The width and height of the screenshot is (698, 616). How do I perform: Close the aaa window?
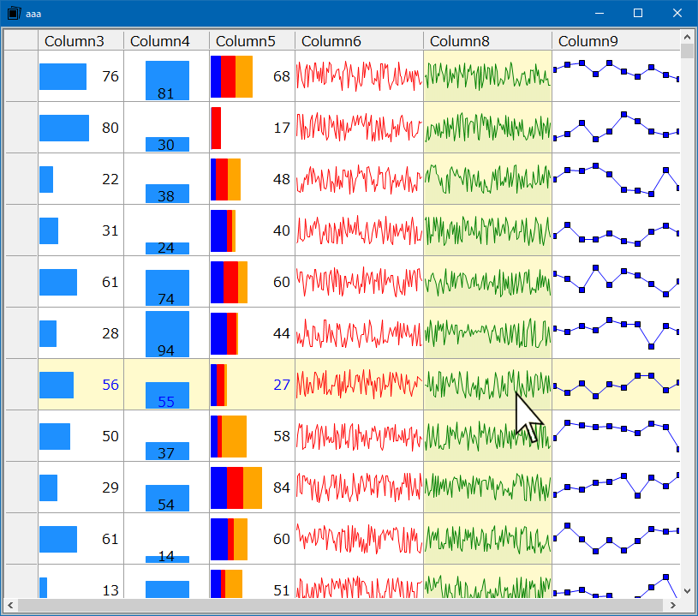coord(677,13)
